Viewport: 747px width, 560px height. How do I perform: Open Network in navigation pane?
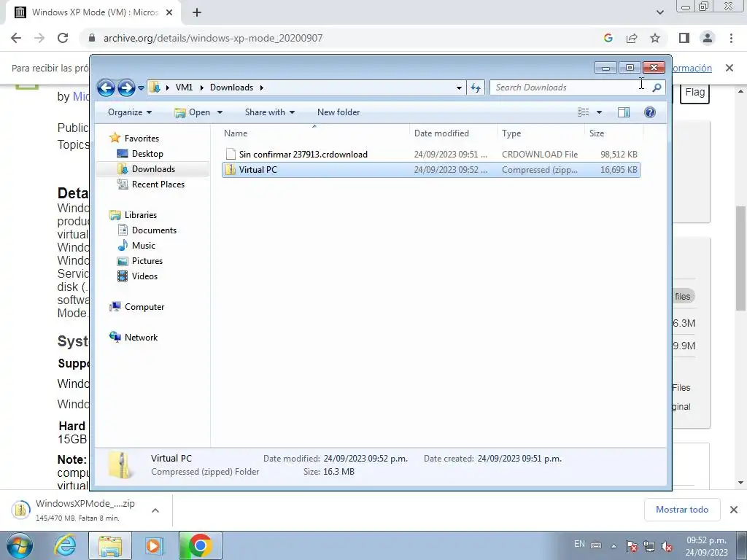point(141,338)
